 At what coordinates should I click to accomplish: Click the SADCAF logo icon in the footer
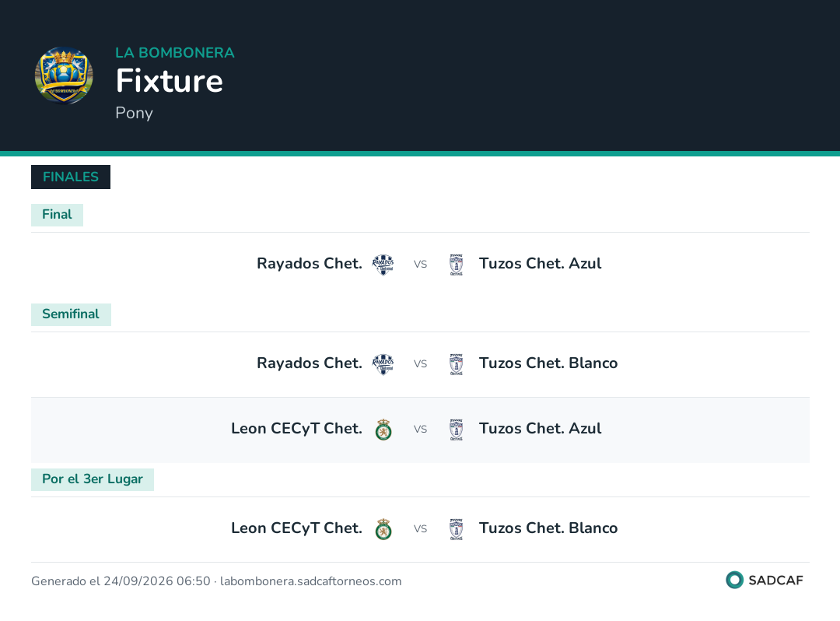pos(734,580)
